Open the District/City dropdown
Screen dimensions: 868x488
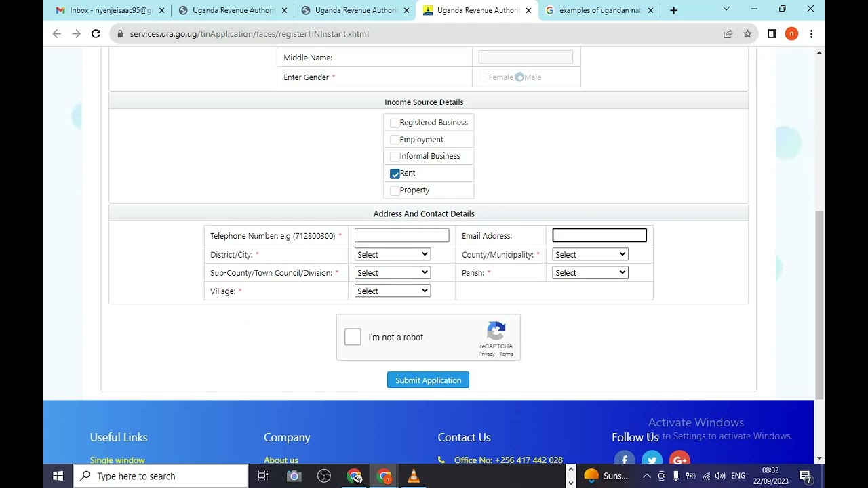pos(393,254)
